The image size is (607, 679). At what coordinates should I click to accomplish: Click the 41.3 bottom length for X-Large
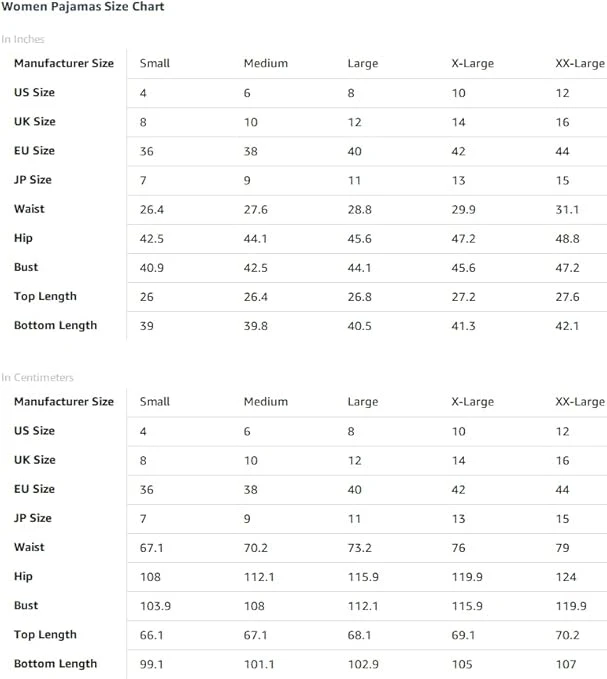click(x=464, y=325)
